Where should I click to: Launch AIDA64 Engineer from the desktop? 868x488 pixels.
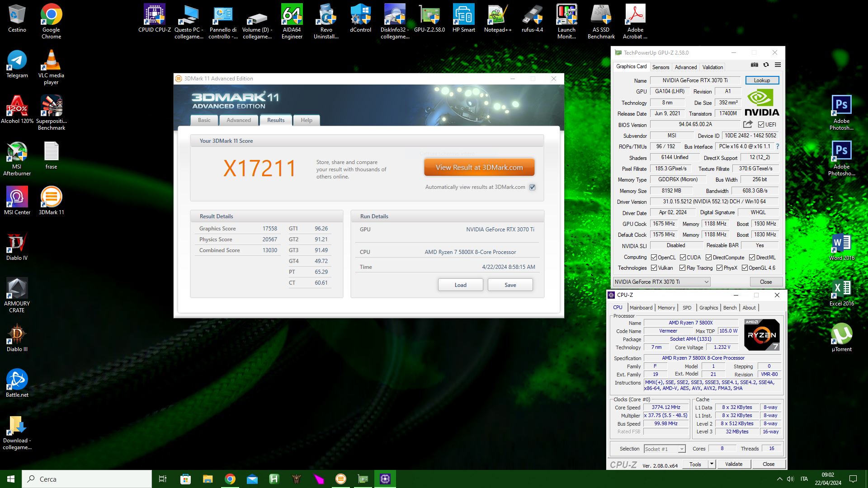coord(292,22)
